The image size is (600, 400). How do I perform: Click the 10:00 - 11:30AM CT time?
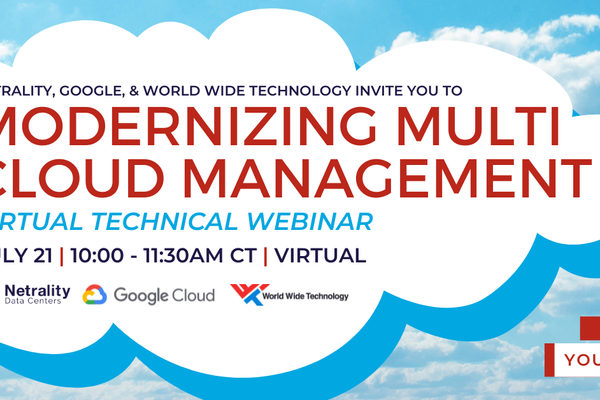(163, 255)
